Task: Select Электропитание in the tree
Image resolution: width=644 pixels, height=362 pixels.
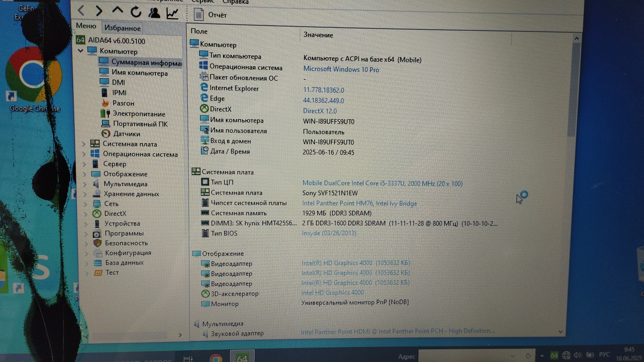Action: 139,114
